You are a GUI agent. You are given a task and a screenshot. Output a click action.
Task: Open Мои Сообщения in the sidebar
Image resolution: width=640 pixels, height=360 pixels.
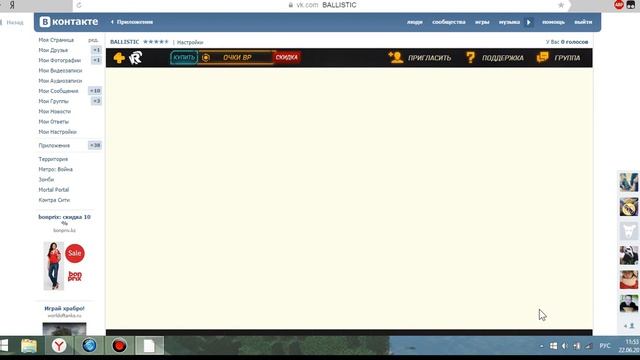[x=58, y=91]
